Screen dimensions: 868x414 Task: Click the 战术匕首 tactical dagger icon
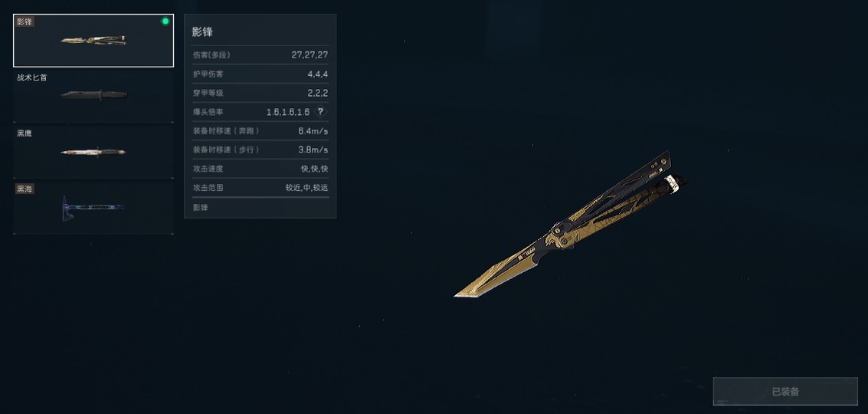pyautogui.click(x=93, y=95)
